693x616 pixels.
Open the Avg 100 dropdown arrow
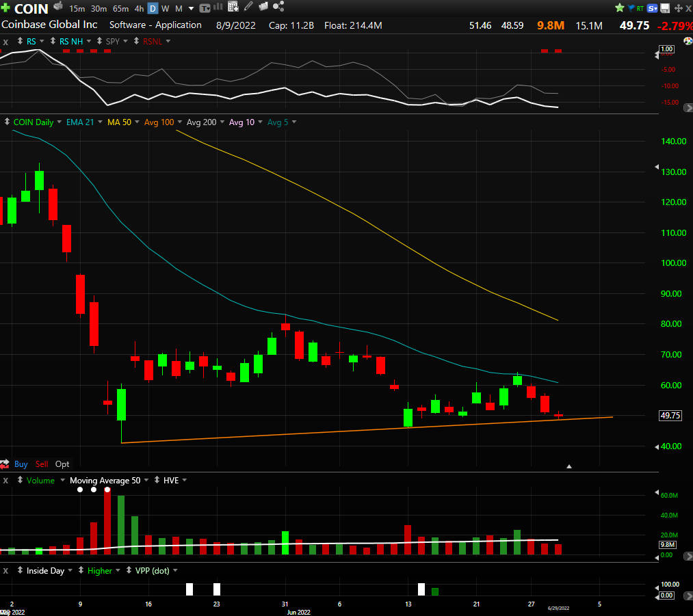(179, 122)
